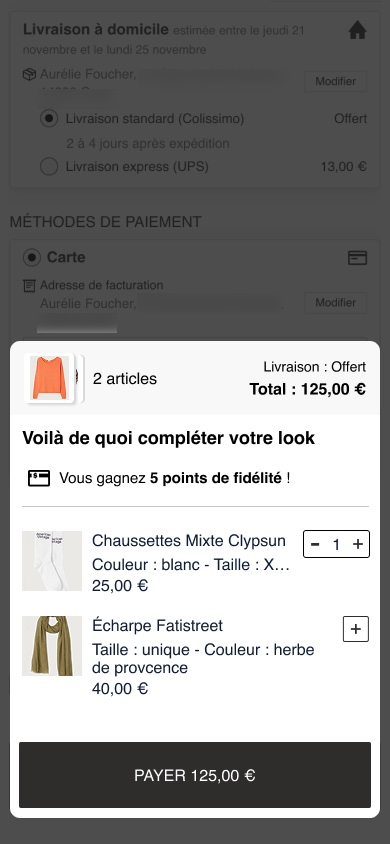The height and width of the screenshot is (844, 390).
Task: Select Livraison standard (Colissimo) radio button
Action: coord(49,119)
